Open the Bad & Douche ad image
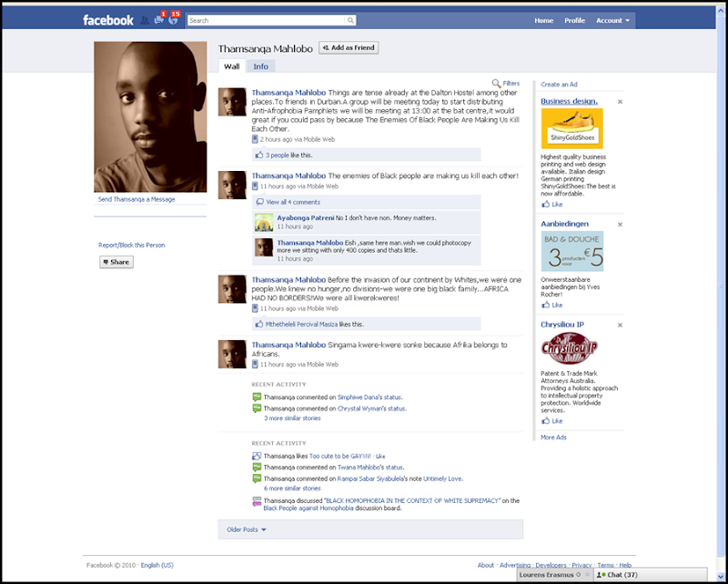The image size is (728, 584). point(572,251)
